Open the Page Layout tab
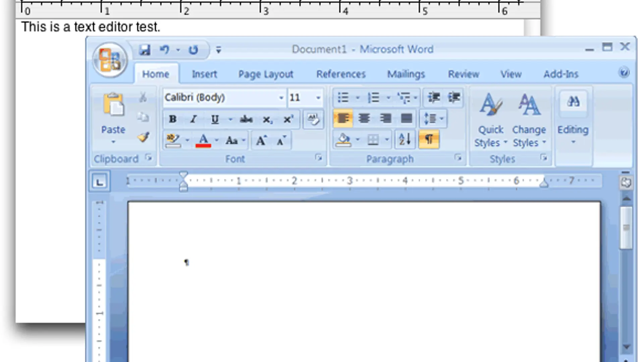Screen dimensions: 644x362 point(266,74)
